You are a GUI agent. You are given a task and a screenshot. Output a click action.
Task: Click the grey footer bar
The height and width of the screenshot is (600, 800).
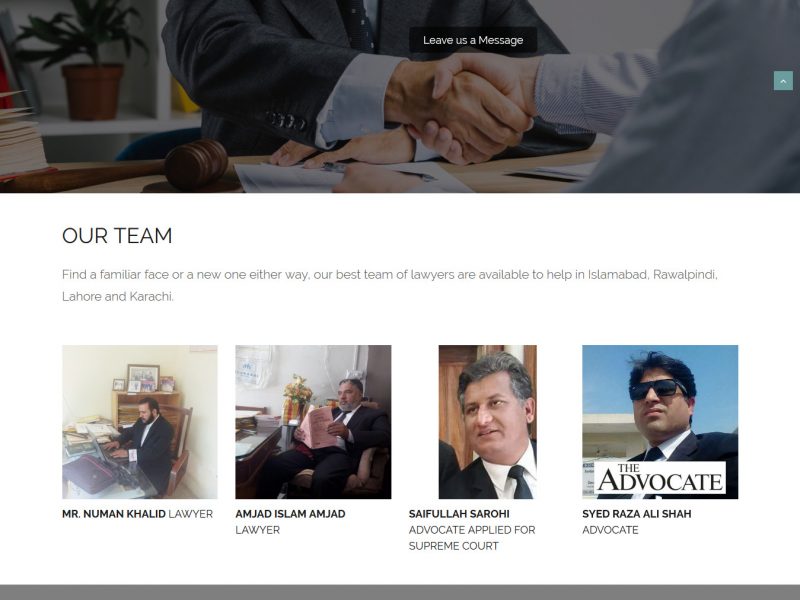400,592
